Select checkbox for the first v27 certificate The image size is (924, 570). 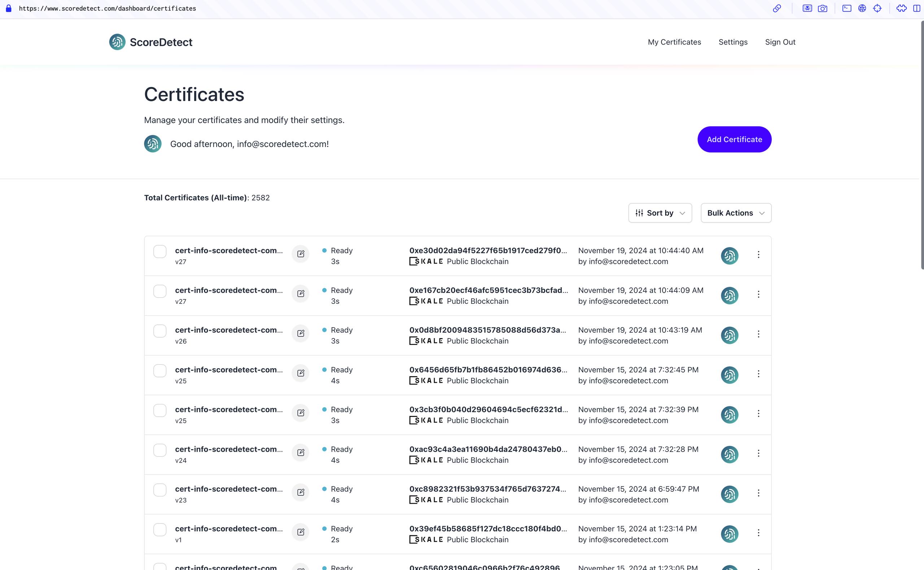(x=160, y=251)
